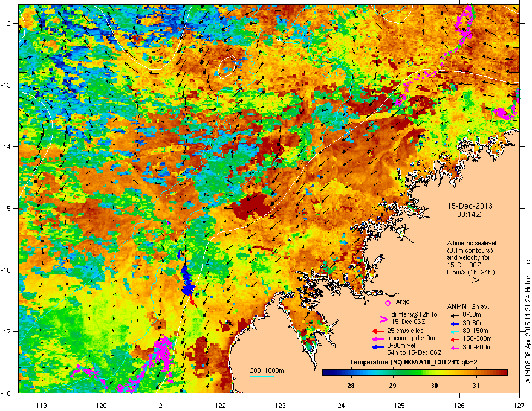Click the blue 30-80m ANMN legend arrow
Image resolution: width=532 pixels, height=411 pixels.
click(455, 323)
